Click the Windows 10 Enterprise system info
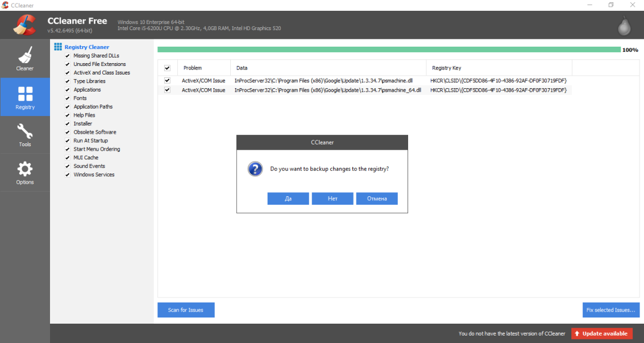The height and width of the screenshot is (343, 644). (151, 22)
